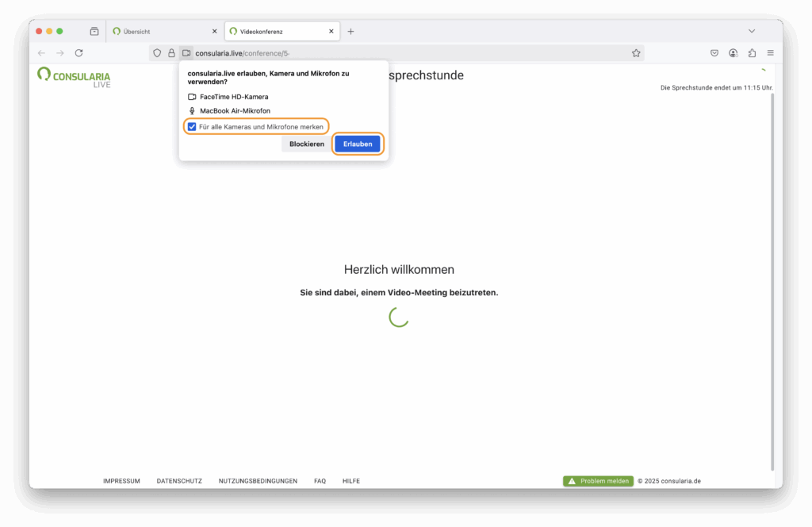Click the padlock site security icon
Viewport: 812px width, 527px height.
pos(171,53)
